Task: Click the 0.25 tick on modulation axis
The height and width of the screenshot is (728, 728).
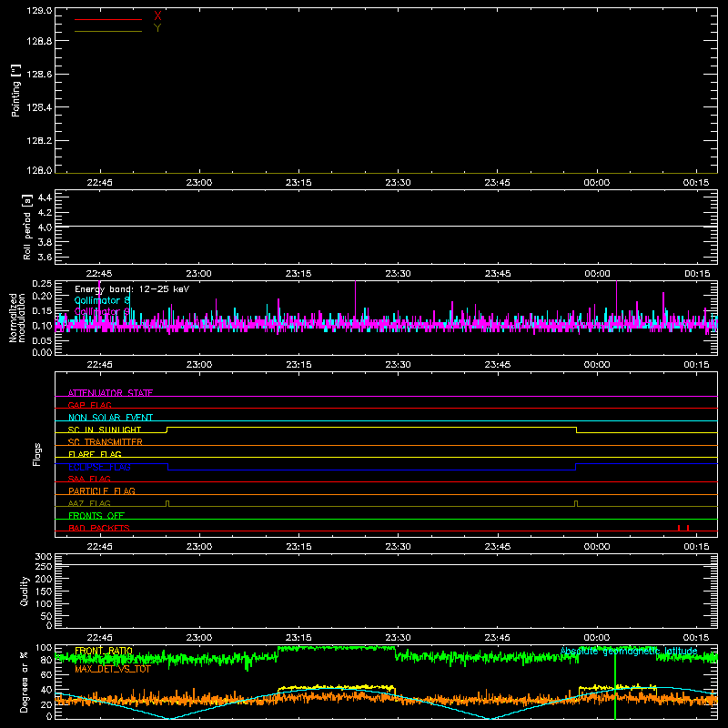Action: click(43, 284)
